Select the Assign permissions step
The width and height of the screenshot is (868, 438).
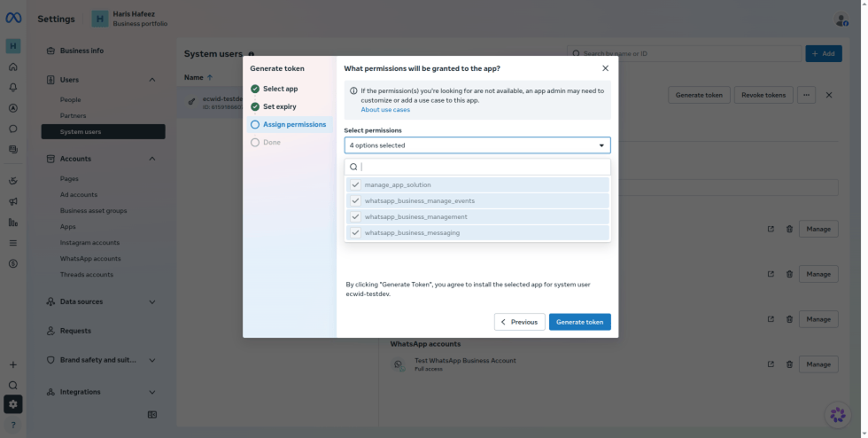(289, 125)
